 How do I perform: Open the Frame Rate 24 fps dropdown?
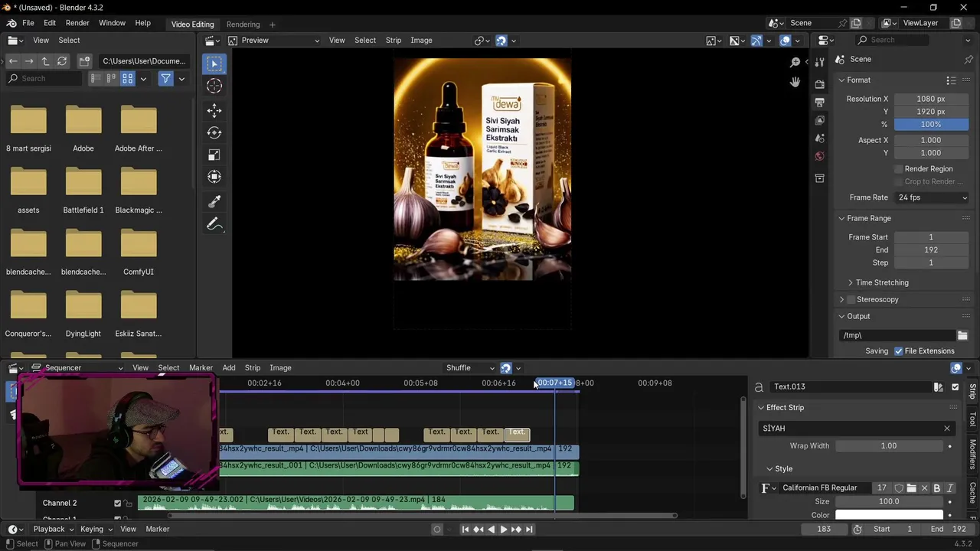(932, 197)
